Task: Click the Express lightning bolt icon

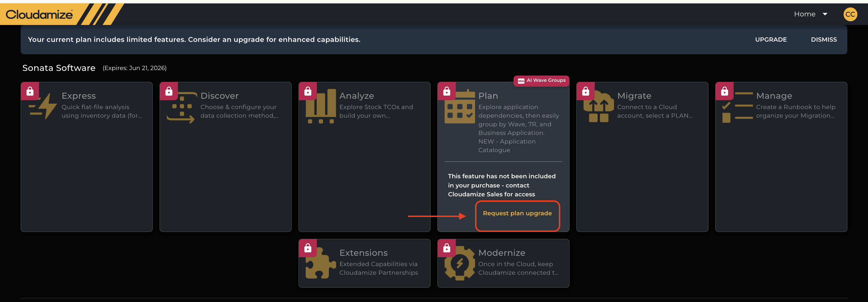Action: pos(43,106)
